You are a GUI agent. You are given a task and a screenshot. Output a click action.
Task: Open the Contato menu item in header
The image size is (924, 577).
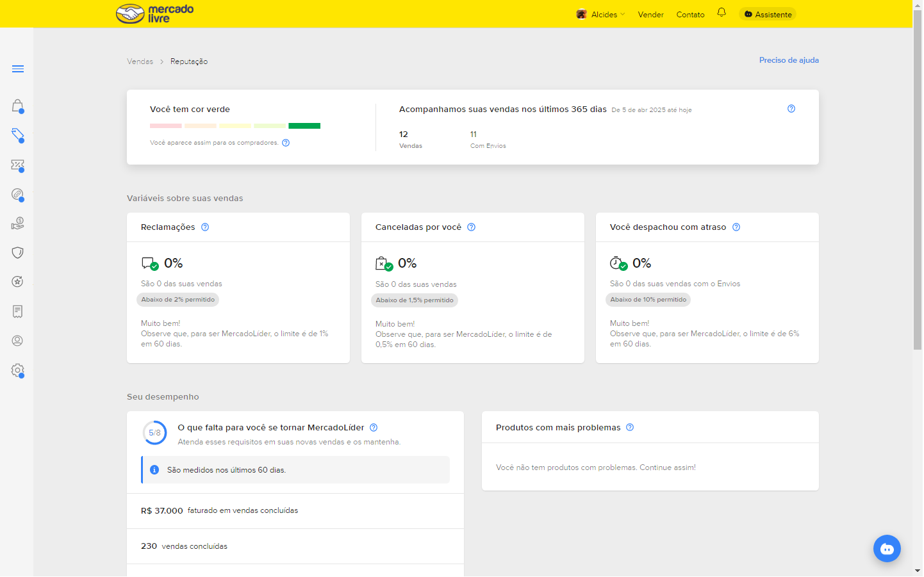pos(690,14)
